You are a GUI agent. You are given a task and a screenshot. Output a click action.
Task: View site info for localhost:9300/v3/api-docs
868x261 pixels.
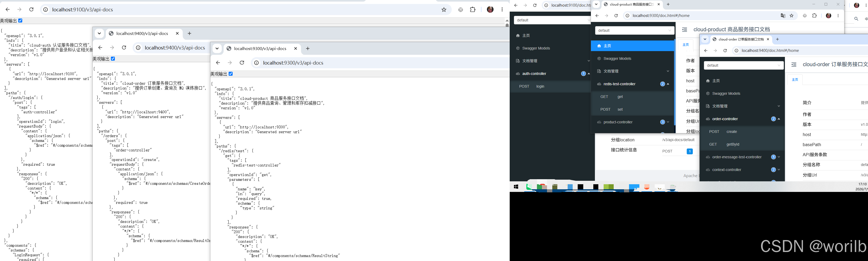tap(256, 63)
